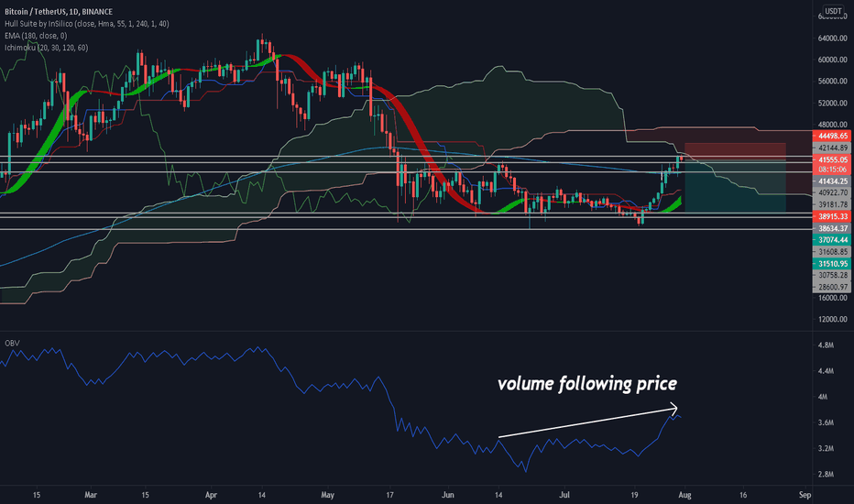The height and width of the screenshot is (504, 854).
Task: Click Aug on the time axis
Action: [684, 495]
